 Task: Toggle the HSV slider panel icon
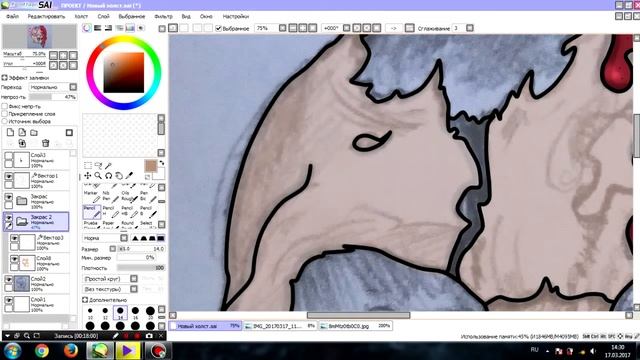click(x=108, y=28)
